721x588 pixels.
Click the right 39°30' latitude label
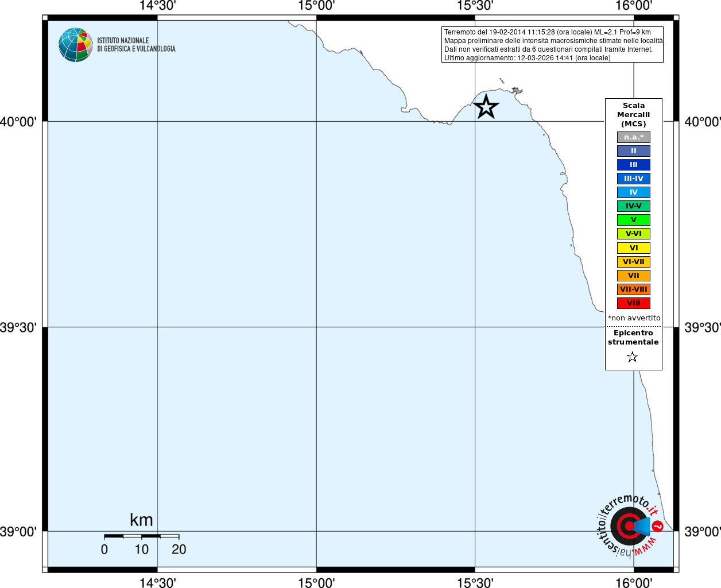tap(703, 327)
